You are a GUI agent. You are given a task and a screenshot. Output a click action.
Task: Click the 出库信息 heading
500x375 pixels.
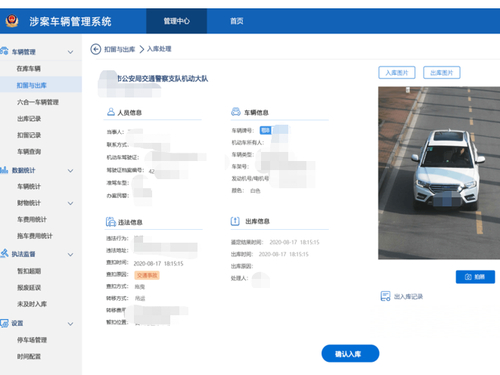point(257,221)
